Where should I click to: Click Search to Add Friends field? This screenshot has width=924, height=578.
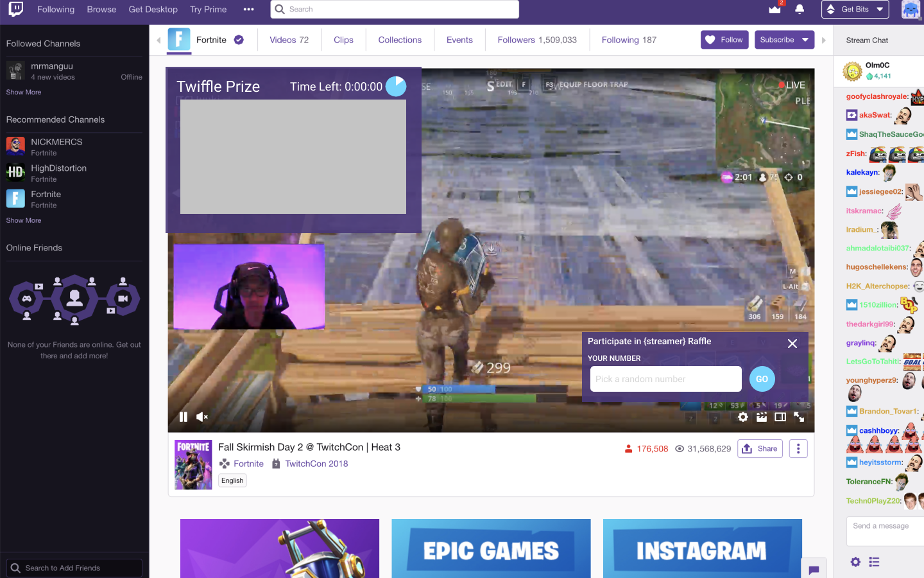pos(74,568)
